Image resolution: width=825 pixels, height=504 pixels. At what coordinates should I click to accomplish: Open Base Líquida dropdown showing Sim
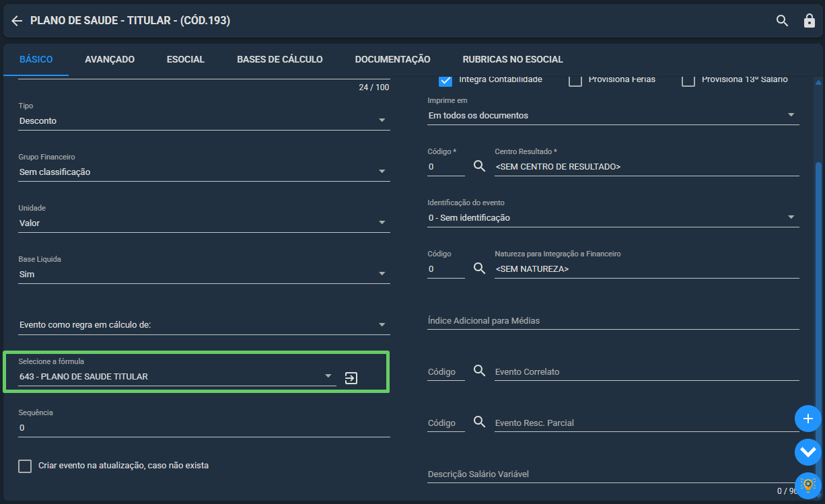click(204, 274)
